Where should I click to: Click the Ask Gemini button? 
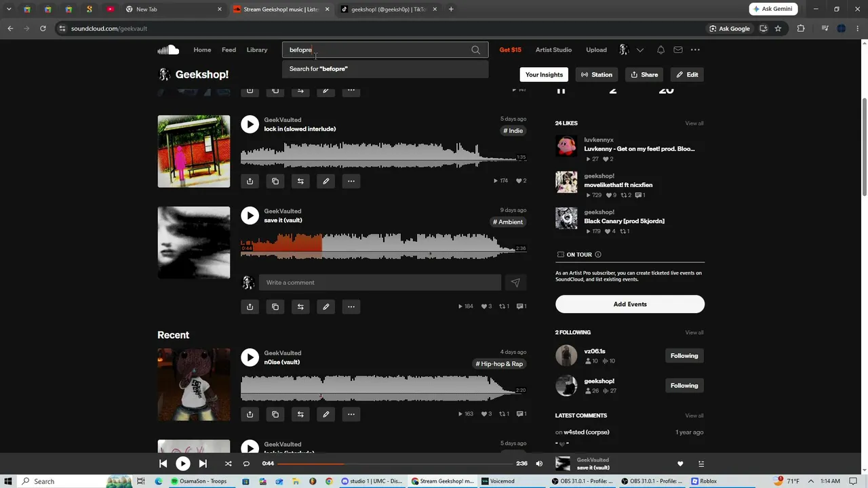[774, 9]
